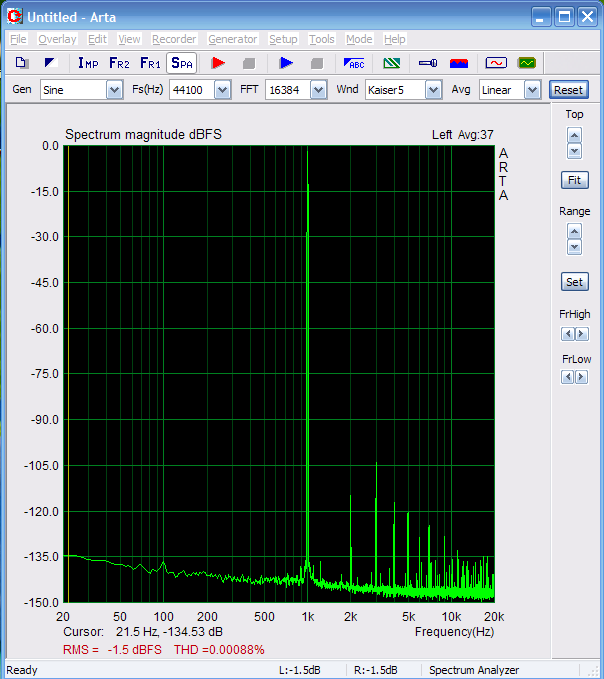The height and width of the screenshot is (679, 604).
Task: Open the Recorder menu
Action: [174, 39]
